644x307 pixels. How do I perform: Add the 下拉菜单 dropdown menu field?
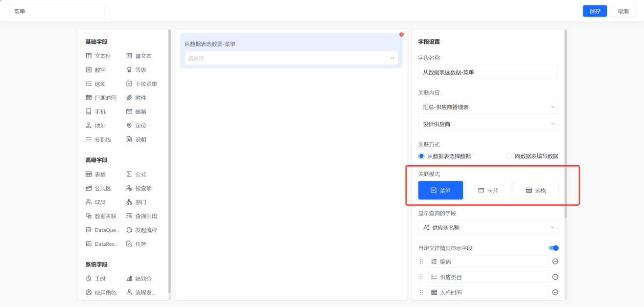tap(142, 84)
